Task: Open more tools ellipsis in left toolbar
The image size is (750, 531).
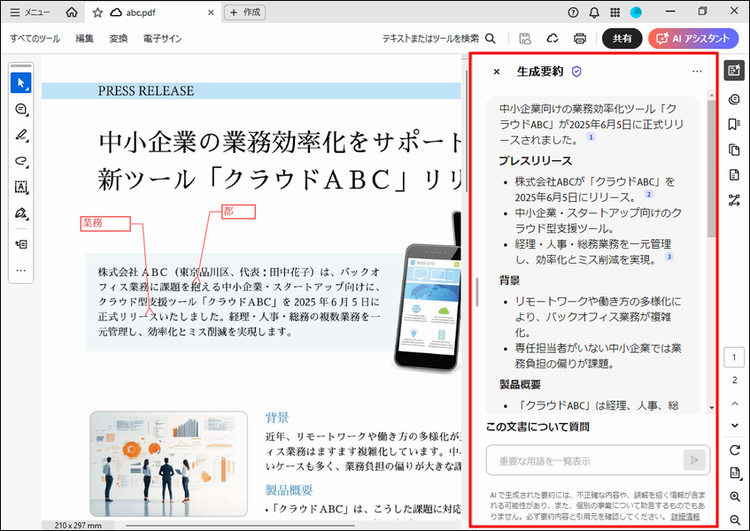Action: [21, 270]
